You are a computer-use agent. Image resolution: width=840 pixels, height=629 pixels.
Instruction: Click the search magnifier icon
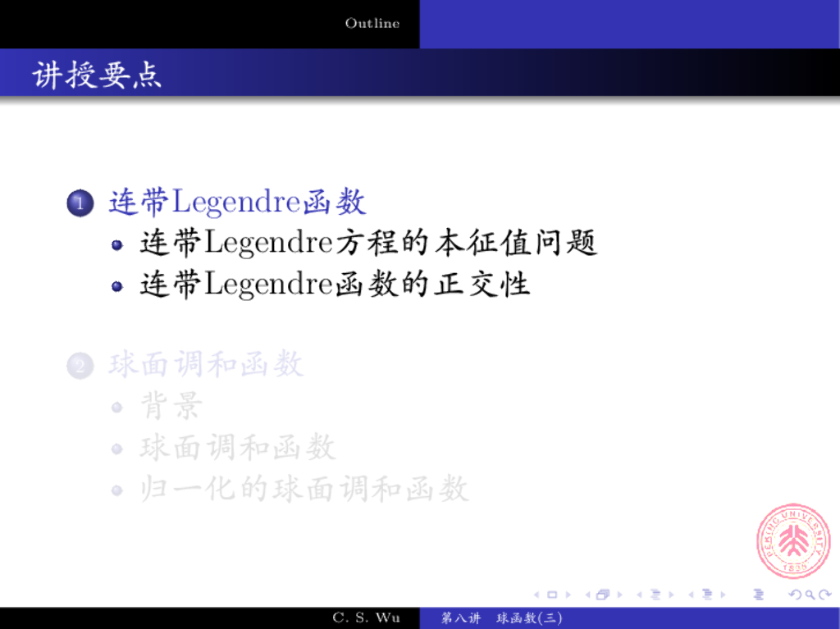click(x=810, y=595)
